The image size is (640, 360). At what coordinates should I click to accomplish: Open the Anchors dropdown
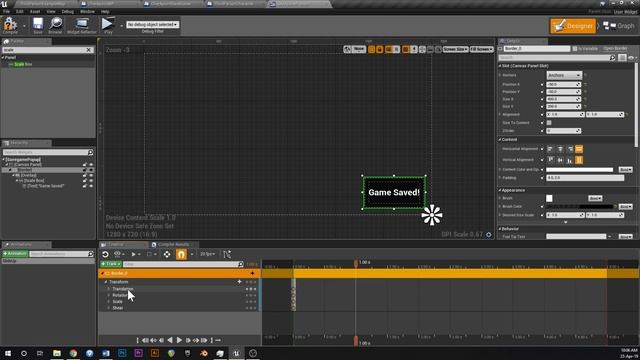tap(564, 76)
